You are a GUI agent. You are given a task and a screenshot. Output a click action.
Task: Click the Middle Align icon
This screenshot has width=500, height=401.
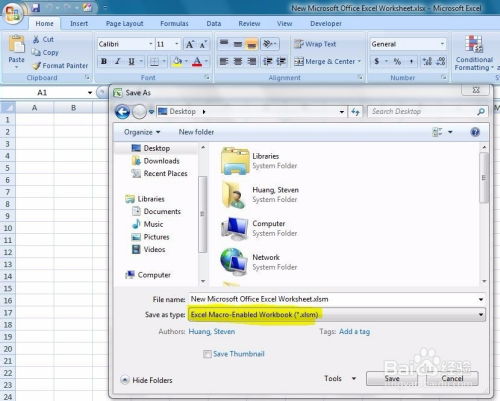coord(238,44)
